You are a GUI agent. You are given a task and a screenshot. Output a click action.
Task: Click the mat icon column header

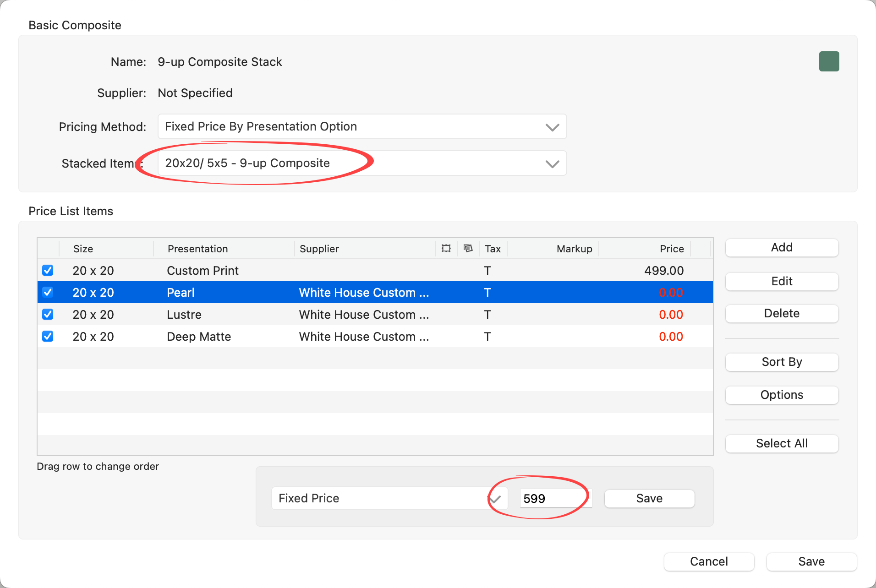tap(468, 249)
